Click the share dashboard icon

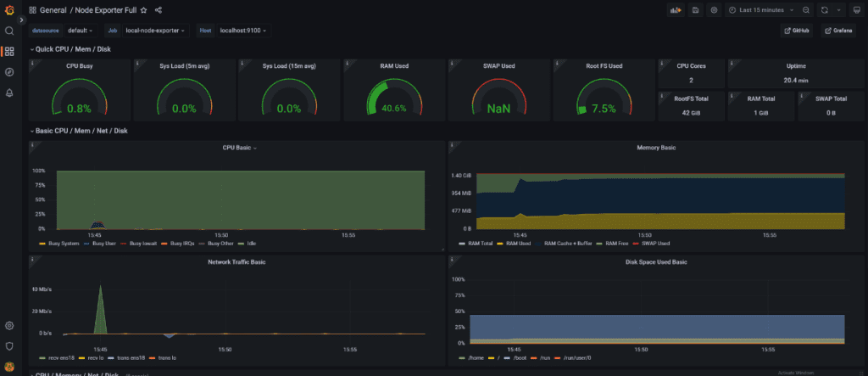coord(159,10)
